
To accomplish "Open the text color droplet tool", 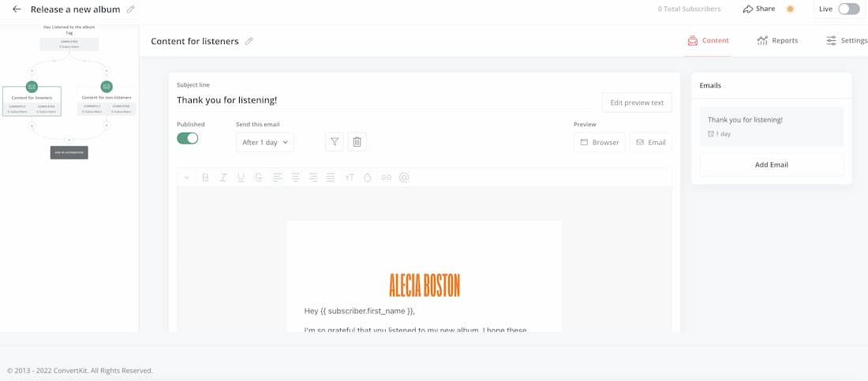I will coord(367,177).
